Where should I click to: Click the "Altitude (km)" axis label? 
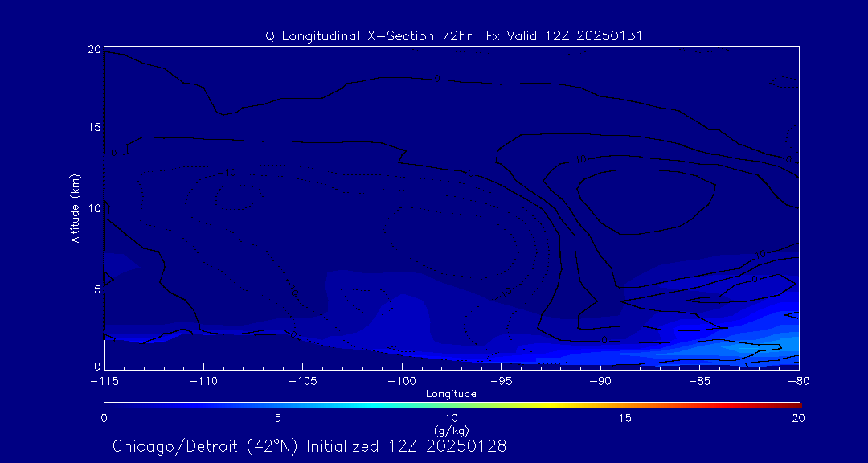point(75,207)
